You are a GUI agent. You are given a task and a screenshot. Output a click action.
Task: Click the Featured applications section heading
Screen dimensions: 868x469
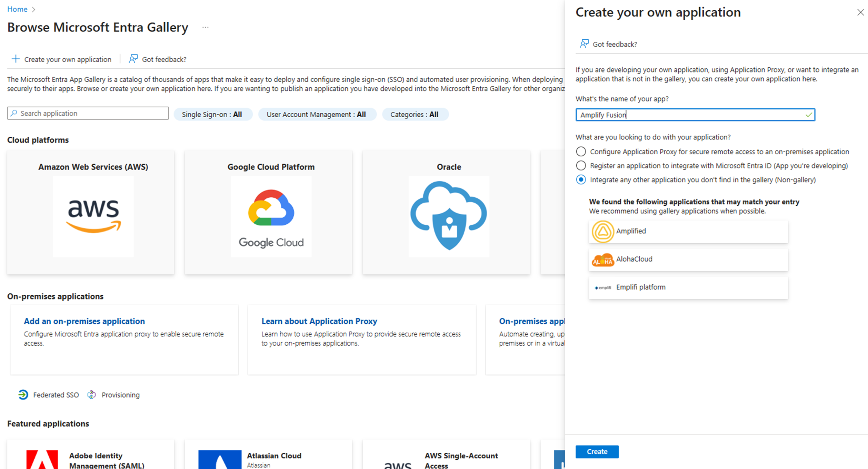pos(48,423)
